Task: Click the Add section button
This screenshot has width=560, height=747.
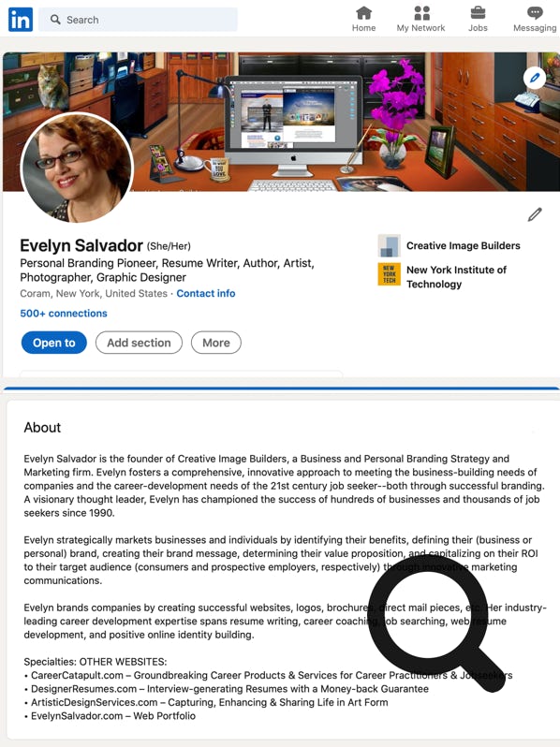Action: tap(139, 343)
